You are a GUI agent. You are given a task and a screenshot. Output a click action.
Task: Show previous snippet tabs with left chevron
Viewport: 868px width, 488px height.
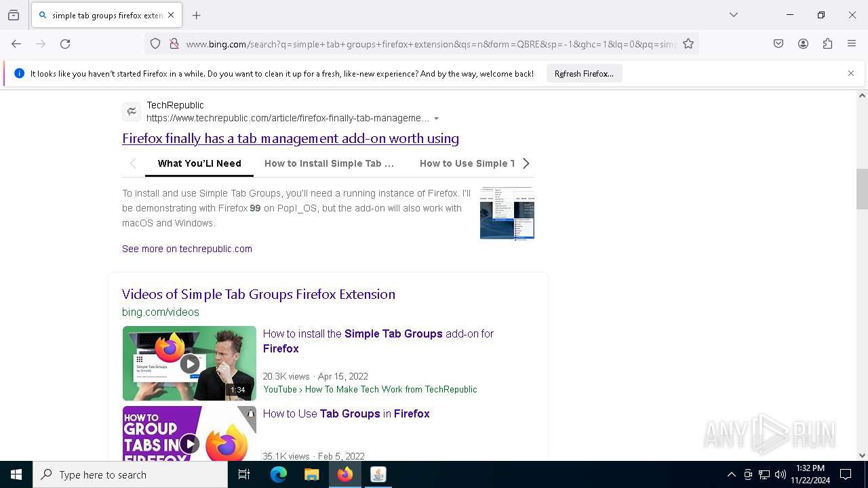point(133,163)
